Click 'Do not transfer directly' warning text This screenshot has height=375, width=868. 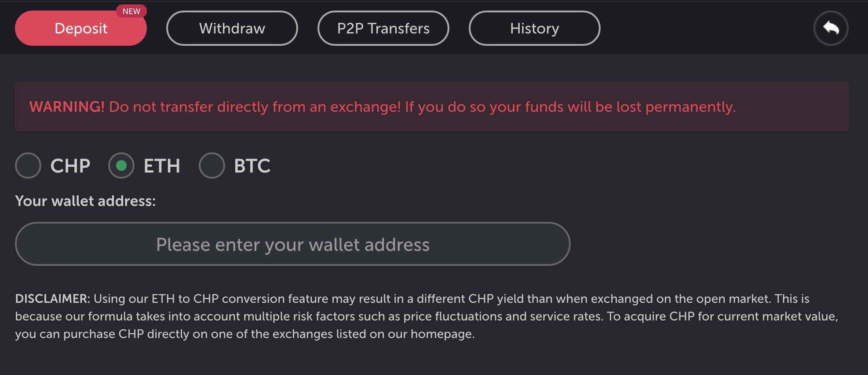188,107
